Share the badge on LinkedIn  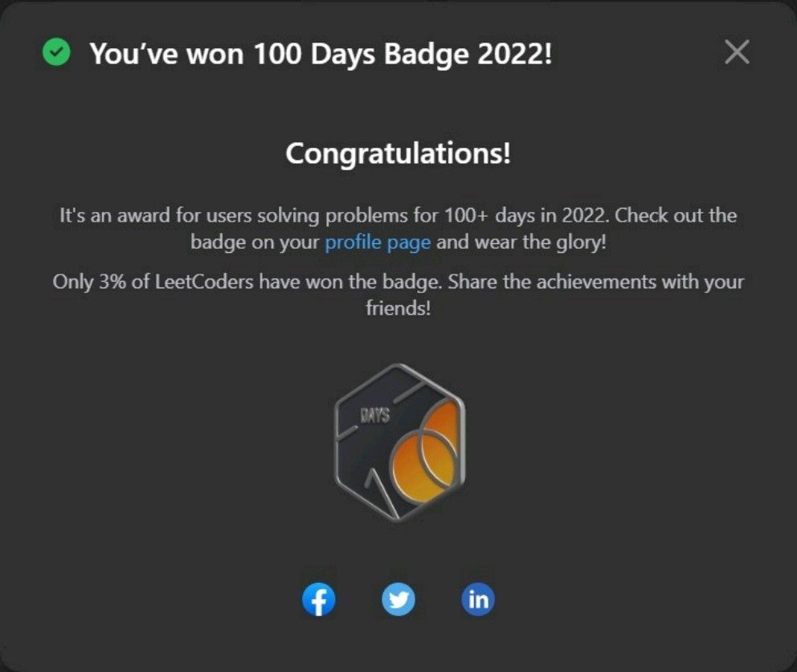(x=478, y=600)
